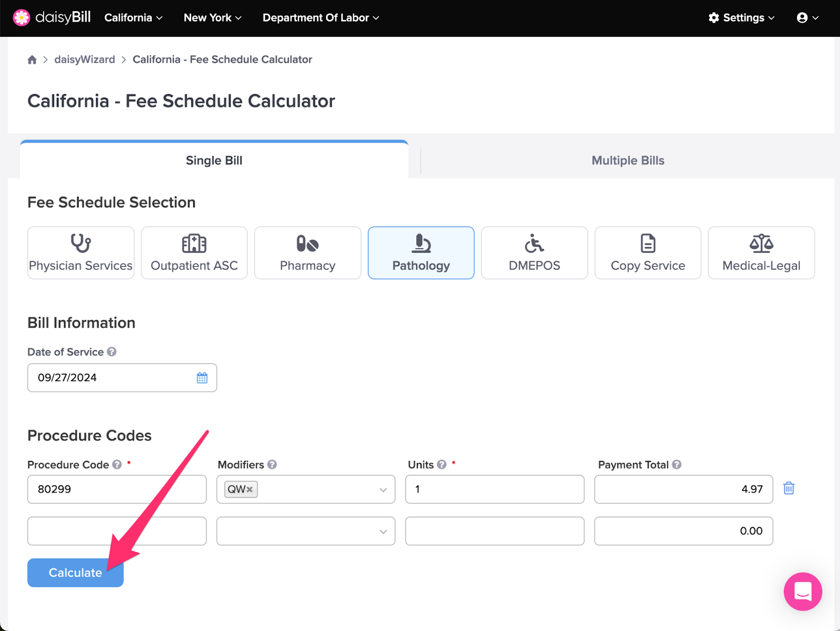
Task: Click the home breadcrumb icon
Action: pyautogui.click(x=32, y=60)
